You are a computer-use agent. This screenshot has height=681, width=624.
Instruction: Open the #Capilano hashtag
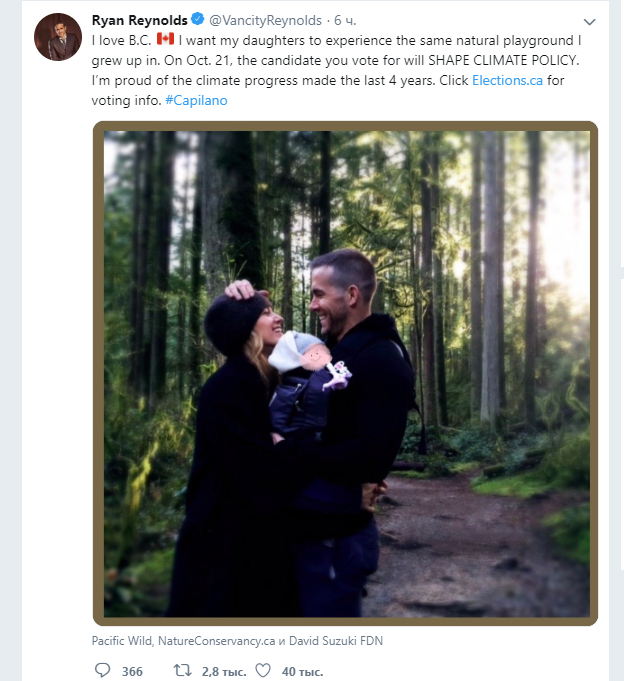coord(197,100)
